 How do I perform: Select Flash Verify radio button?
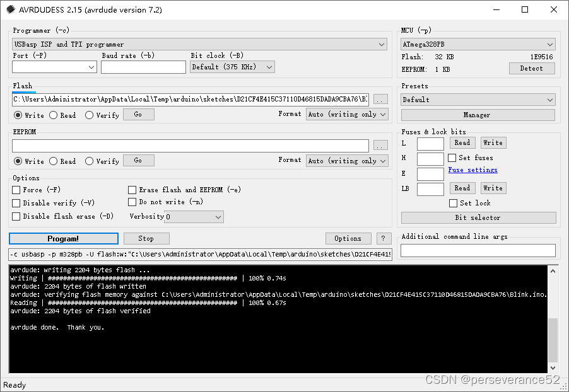(89, 115)
